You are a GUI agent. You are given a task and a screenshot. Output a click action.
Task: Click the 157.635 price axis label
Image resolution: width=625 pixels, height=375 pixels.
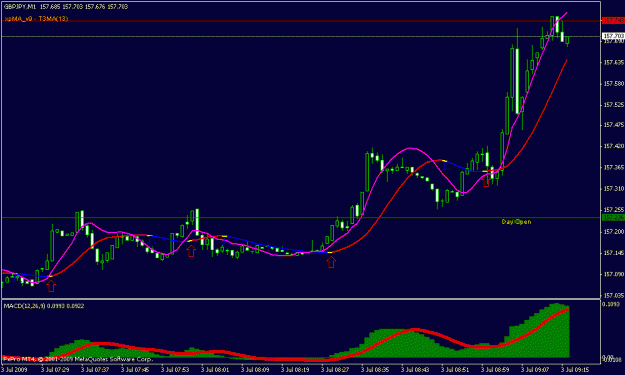[614, 63]
